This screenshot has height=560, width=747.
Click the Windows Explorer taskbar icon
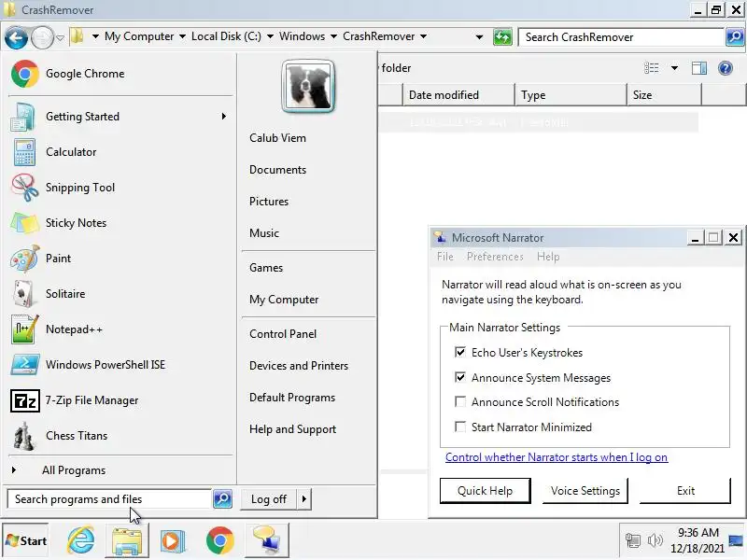tap(127, 540)
